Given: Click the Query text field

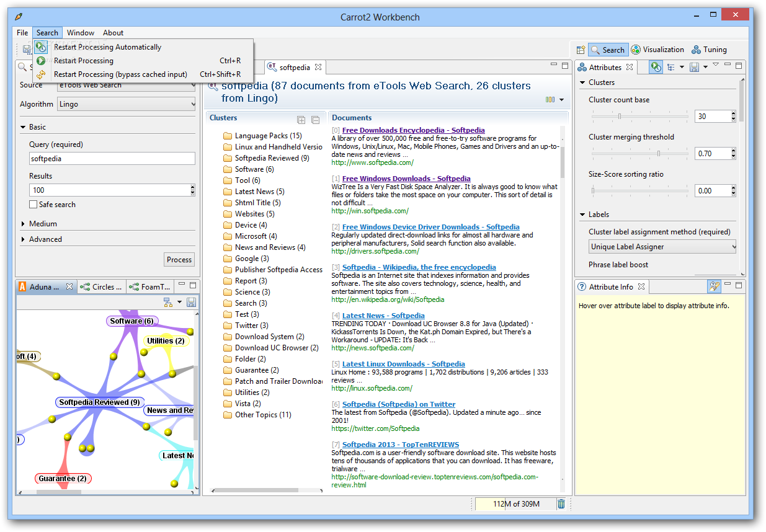Looking at the screenshot, I should click(112, 159).
